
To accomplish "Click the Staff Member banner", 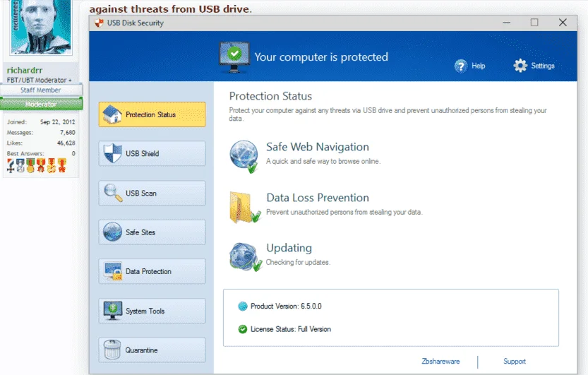I will [x=41, y=90].
